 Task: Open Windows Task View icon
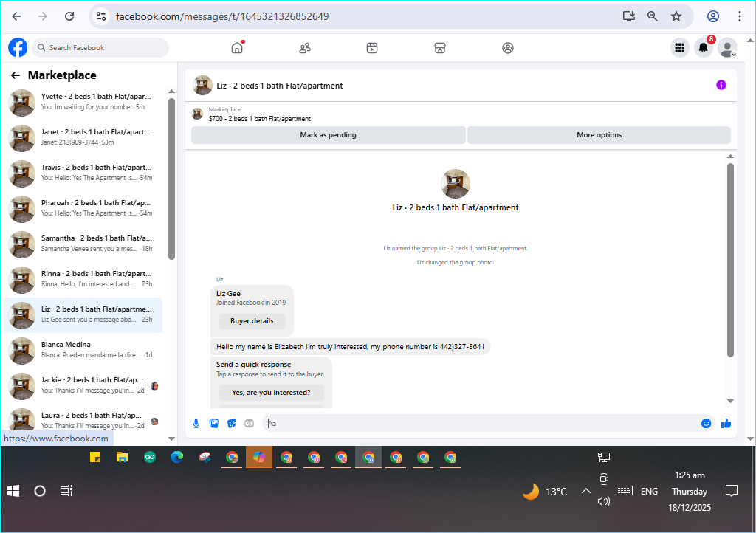66,491
